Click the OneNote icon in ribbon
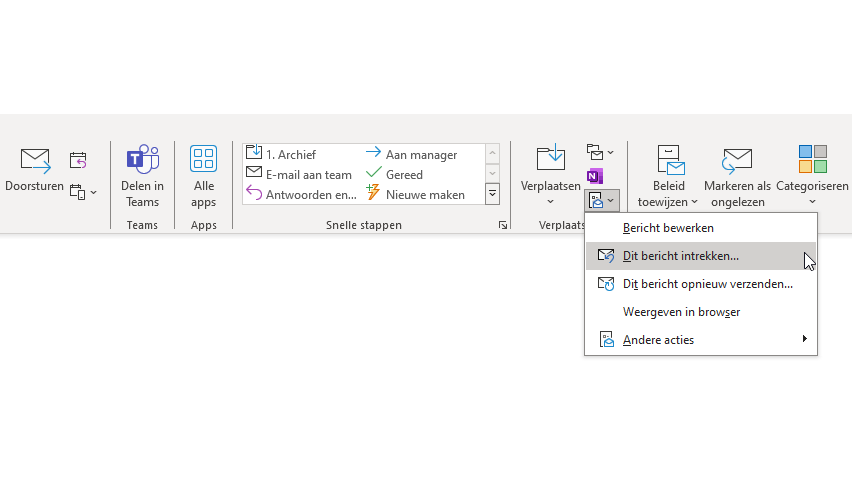This screenshot has height=479, width=852. pyautogui.click(x=595, y=176)
